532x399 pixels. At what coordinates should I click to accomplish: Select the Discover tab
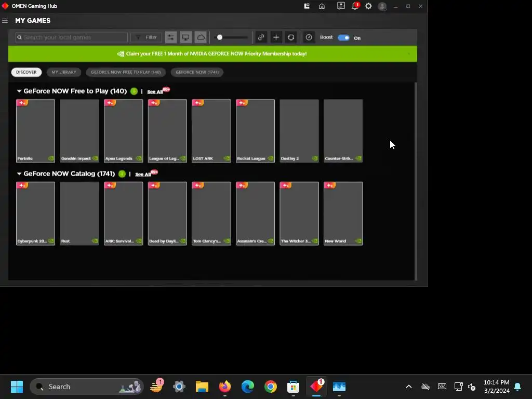click(x=26, y=72)
